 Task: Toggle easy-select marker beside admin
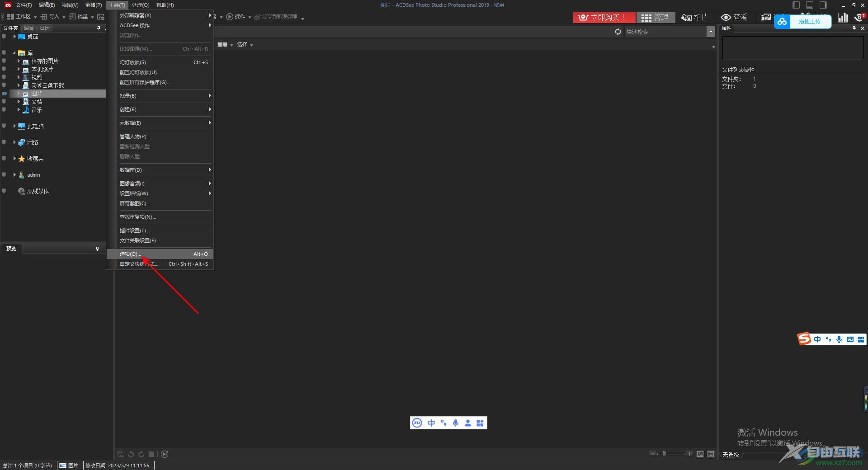coord(4,175)
